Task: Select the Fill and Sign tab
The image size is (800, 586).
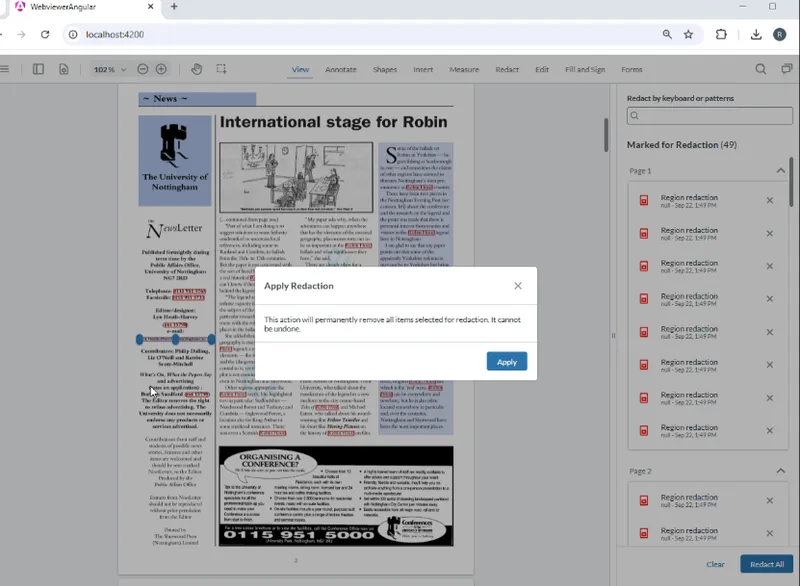Action: 585,70
